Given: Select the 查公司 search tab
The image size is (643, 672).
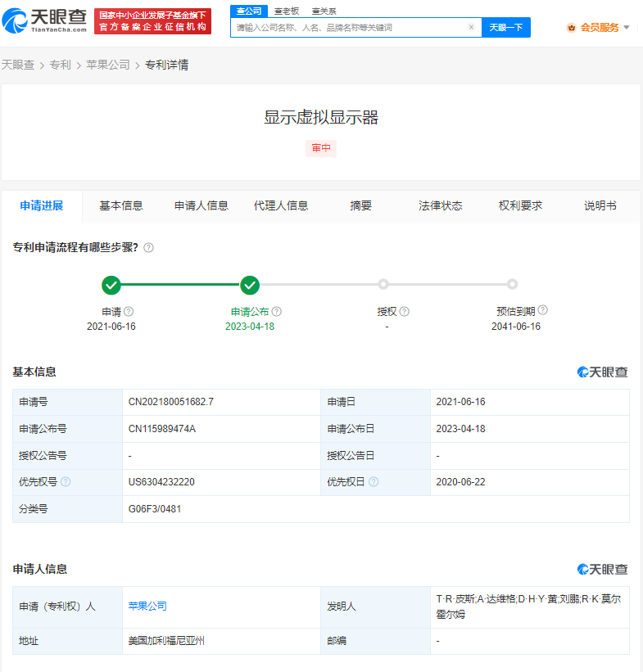Looking at the screenshot, I should [x=249, y=11].
